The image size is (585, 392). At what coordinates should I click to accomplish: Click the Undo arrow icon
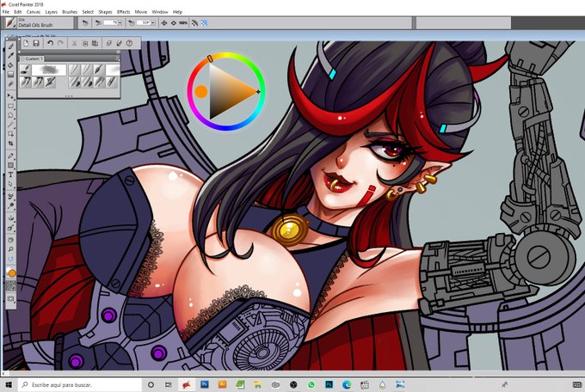(x=51, y=43)
